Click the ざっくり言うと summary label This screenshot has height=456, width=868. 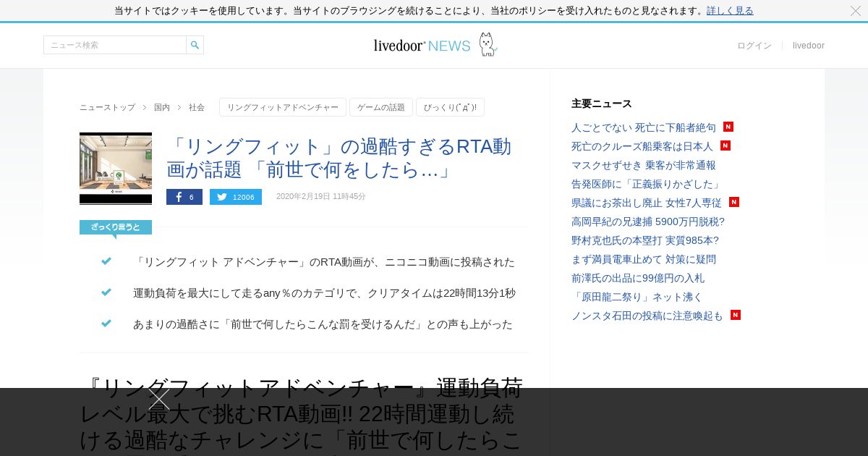116,227
